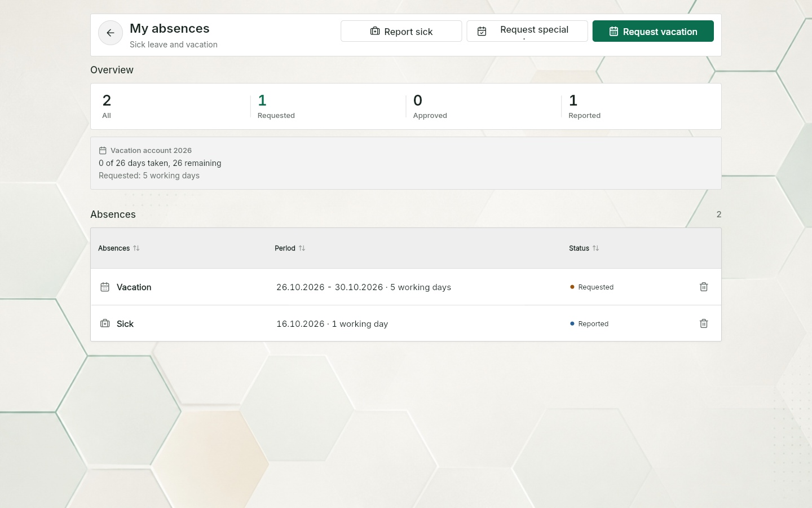Viewport: 812px width, 508px height.
Task: Click the calendar icon in Vacation row
Action: click(105, 287)
